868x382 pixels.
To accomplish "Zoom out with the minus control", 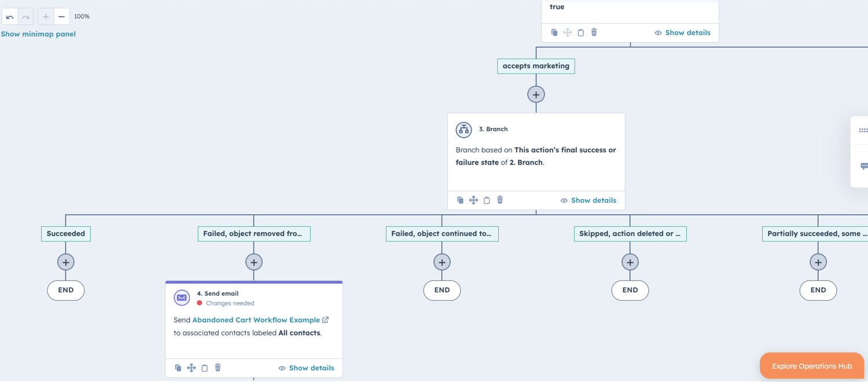I will coord(61,16).
